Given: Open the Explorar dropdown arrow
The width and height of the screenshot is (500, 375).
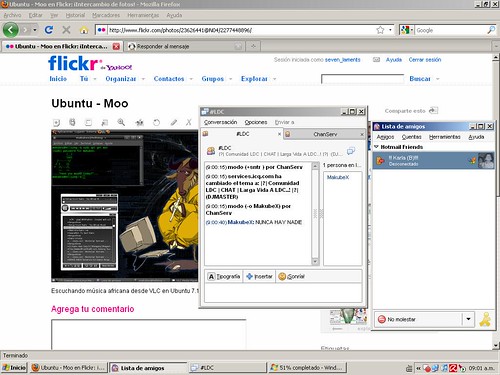Looking at the screenshot, I should (275, 79).
